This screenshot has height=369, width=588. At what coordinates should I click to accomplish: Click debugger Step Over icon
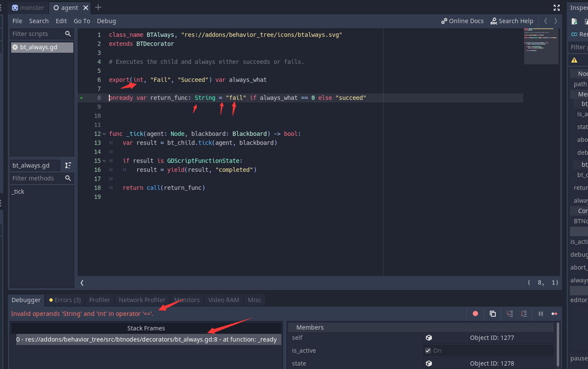[524, 314]
